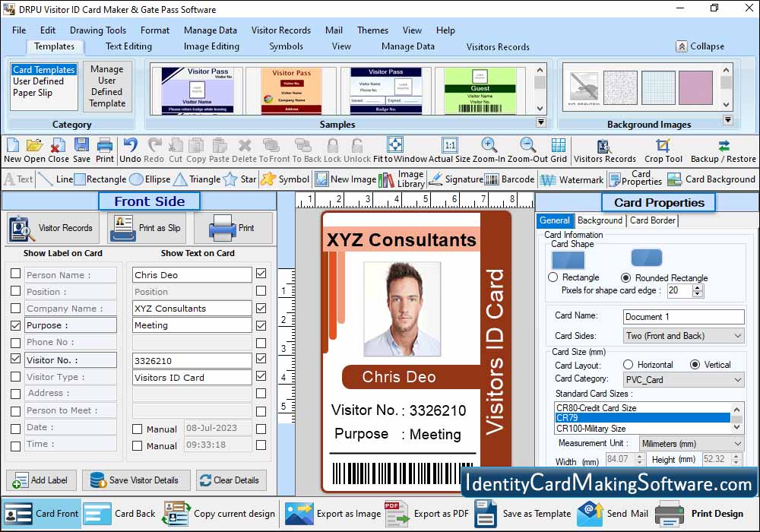Adjust pixels for card edge stepper

click(x=698, y=291)
